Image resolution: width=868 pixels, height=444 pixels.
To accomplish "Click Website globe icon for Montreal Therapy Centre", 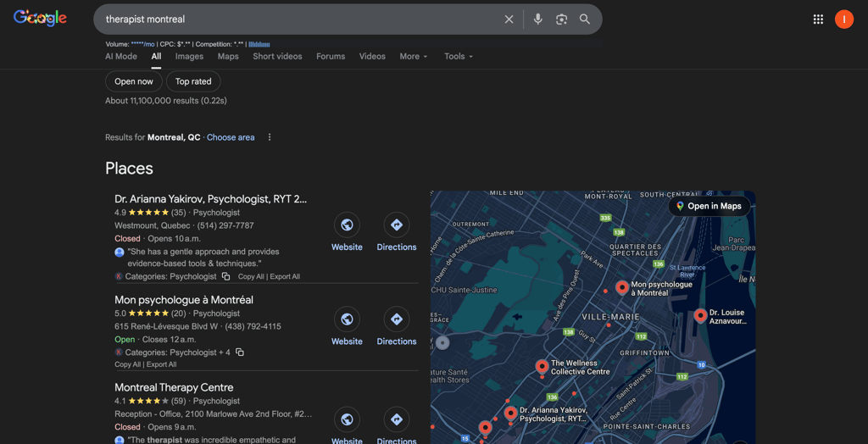I will tap(347, 420).
